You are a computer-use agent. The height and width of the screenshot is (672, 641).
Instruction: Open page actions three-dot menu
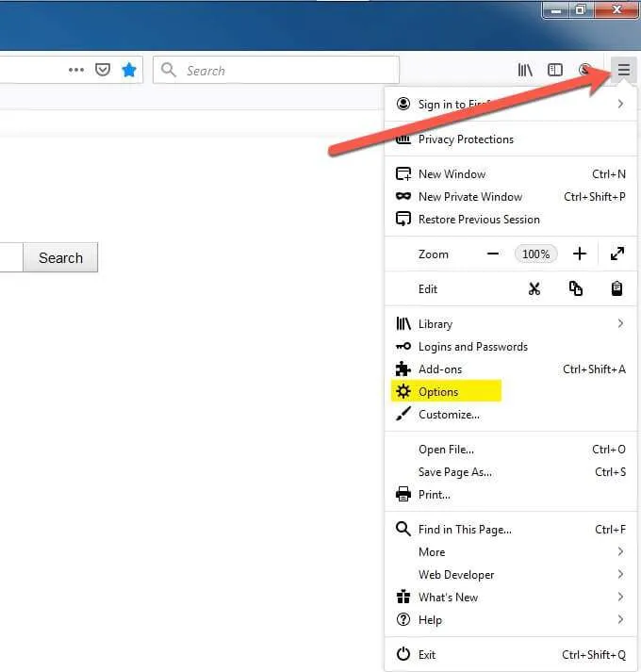point(76,70)
